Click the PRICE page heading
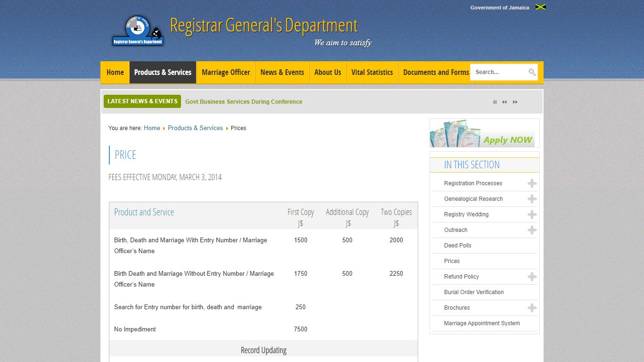The width and height of the screenshot is (644, 362). coord(125,155)
